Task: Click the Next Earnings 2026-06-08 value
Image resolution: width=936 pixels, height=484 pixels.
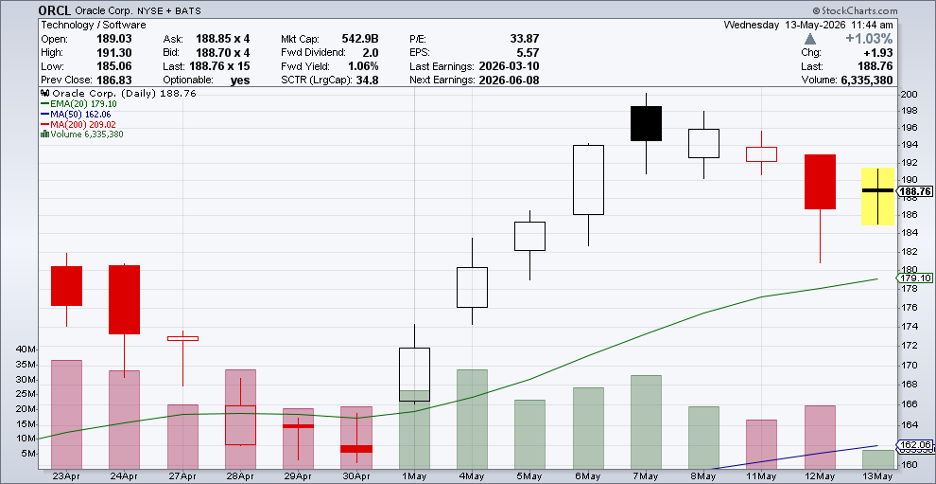Action: [x=509, y=80]
